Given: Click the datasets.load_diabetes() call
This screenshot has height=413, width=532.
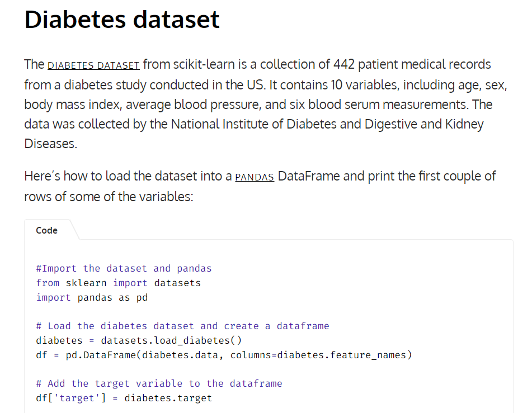Looking at the screenshot, I should click(x=171, y=340).
